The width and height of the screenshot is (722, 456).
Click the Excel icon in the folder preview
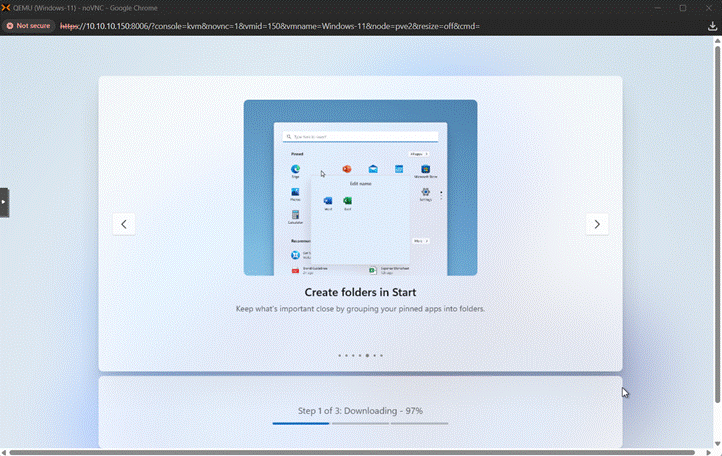347,201
